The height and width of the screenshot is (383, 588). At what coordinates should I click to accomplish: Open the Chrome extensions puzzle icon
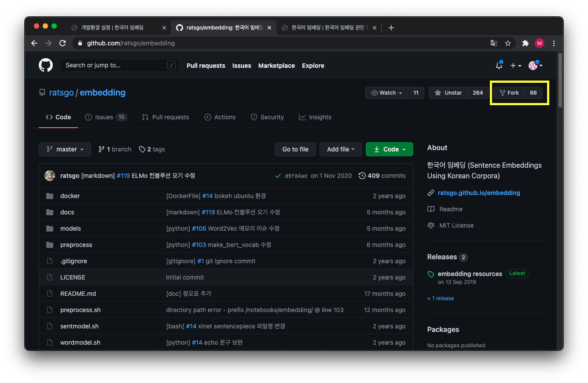click(x=525, y=43)
